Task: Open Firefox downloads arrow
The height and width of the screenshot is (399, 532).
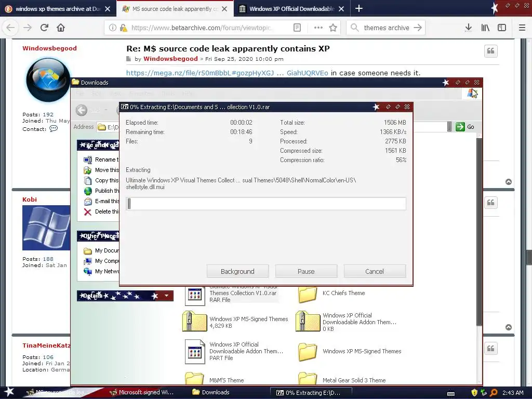Action: tap(468, 28)
